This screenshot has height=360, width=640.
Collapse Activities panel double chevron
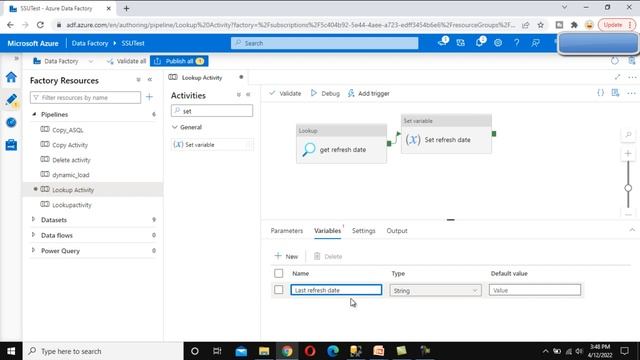coord(248,95)
